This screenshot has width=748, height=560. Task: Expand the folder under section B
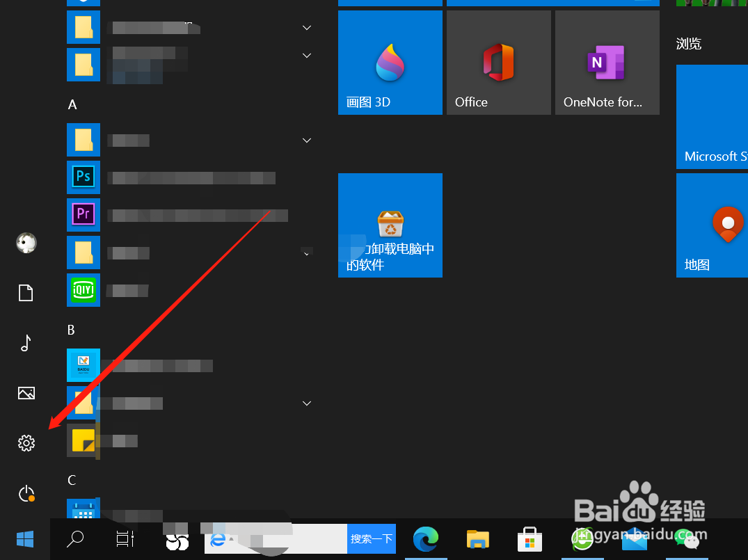click(x=307, y=403)
